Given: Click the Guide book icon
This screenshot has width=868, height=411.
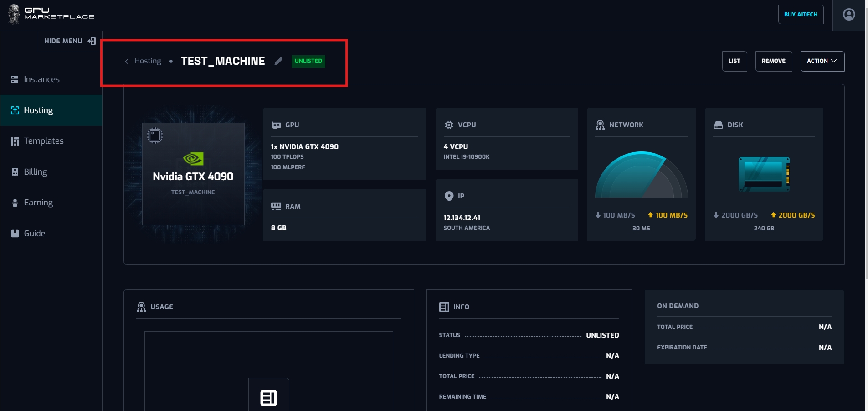Looking at the screenshot, I should (x=15, y=234).
